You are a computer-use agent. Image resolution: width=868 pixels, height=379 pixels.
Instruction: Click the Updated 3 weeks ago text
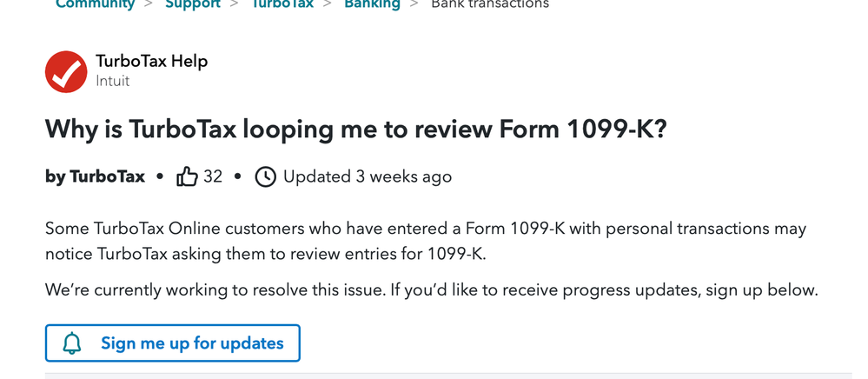point(368,176)
